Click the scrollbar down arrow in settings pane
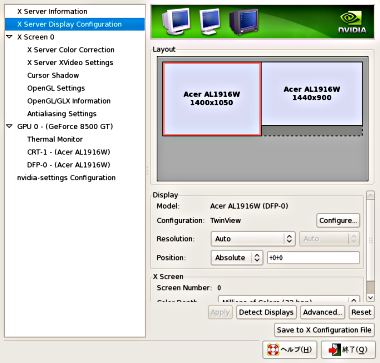Screen dimensions: 380x363 click(370, 297)
